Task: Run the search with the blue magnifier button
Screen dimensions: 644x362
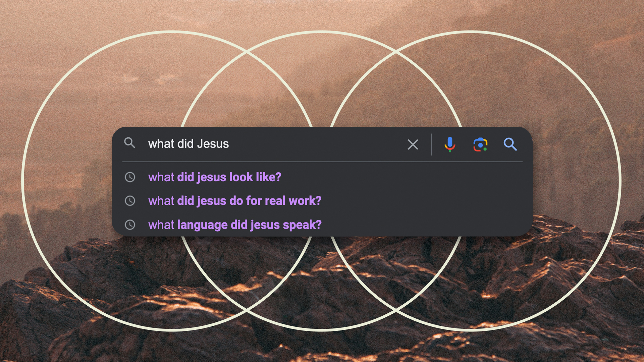Action: pyautogui.click(x=510, y=145)
